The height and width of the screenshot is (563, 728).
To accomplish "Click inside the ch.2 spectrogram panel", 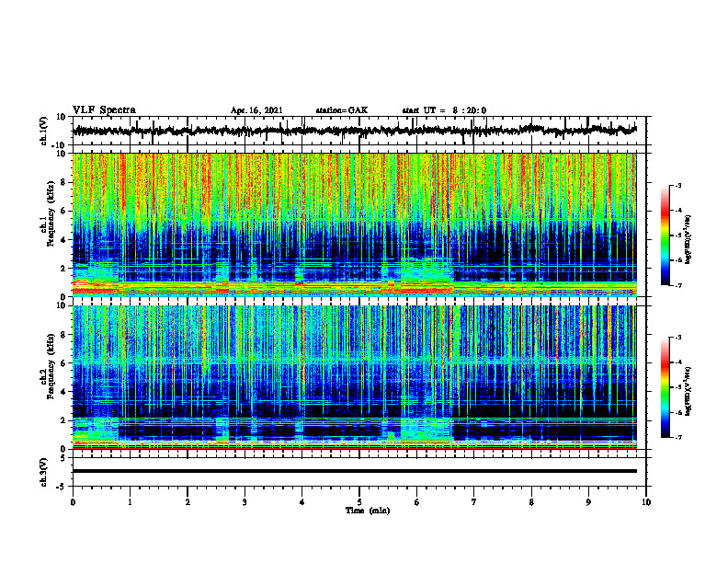I will [355, 377].
